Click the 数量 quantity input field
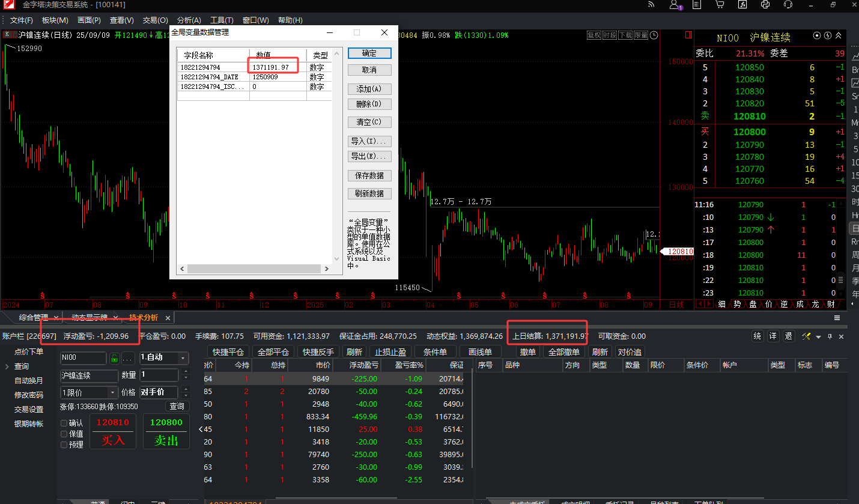The height and width of the screenshot is (504, 859). pyautogui.click(x=159, y=375)
